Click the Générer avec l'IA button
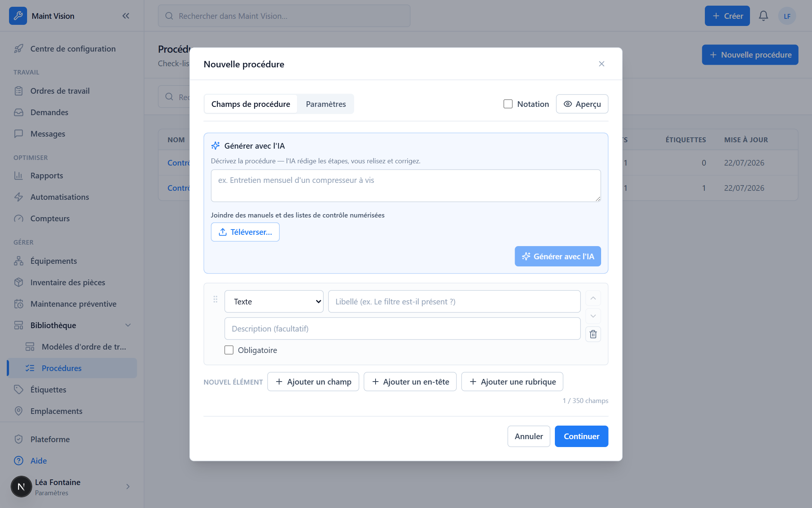Image resolution: width=812 pixels, height=508 pixels. (x=558, y=256)
